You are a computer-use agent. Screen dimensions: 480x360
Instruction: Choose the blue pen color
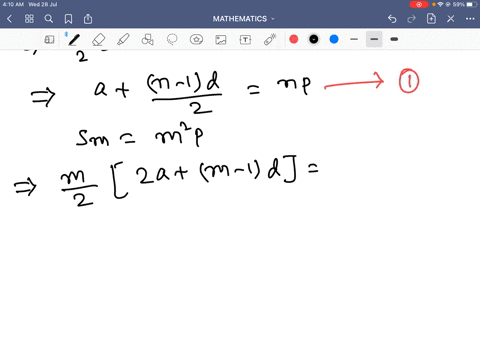point(334,39)
